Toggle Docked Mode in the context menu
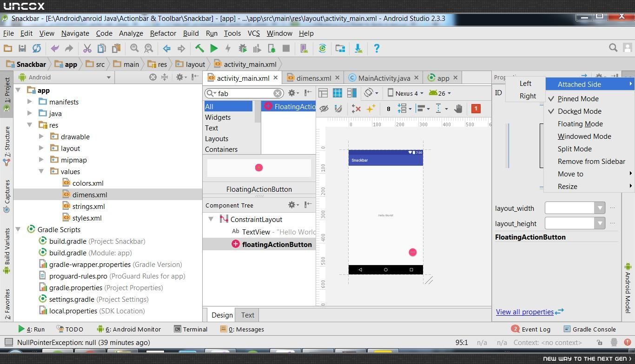Screen dimensions: 635x364 point(579,111)
